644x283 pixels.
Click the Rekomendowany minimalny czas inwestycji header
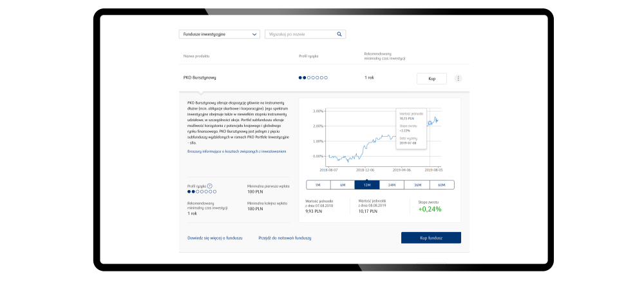click(385, 56)
